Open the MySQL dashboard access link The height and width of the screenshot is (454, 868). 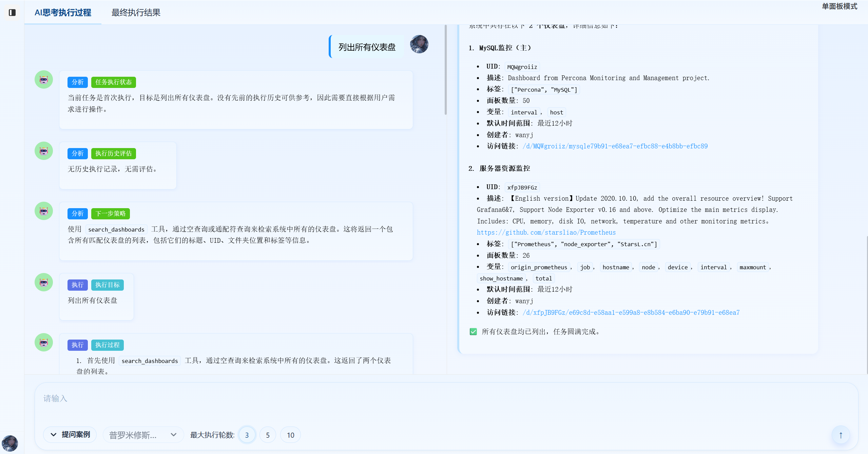[615, 146]
